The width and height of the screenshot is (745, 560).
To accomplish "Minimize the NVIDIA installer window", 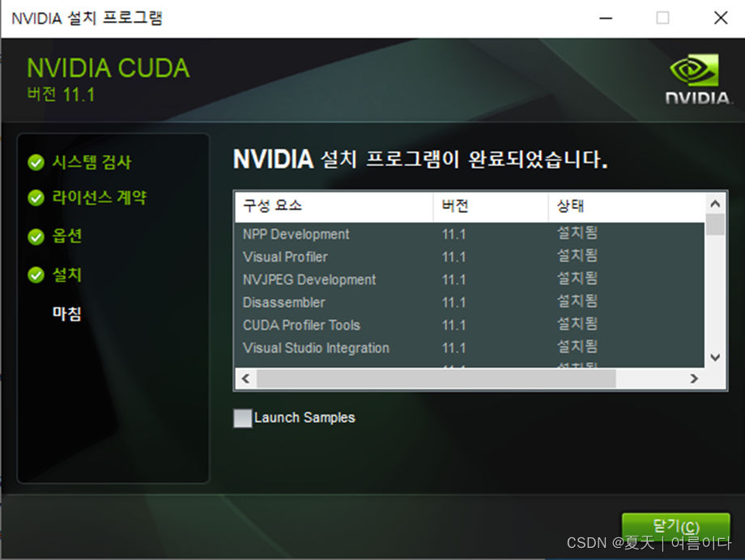I will 606,19.
